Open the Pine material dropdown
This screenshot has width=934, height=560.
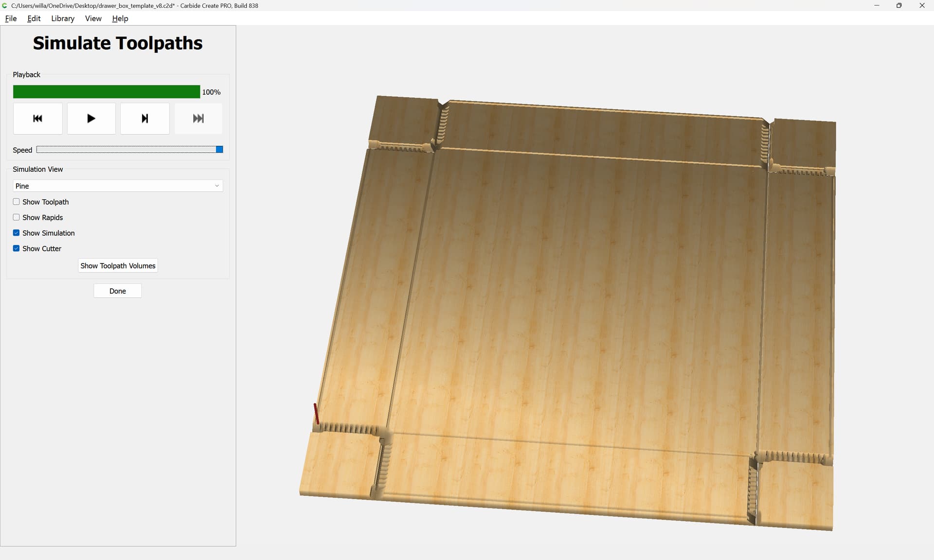coord(117,186)
